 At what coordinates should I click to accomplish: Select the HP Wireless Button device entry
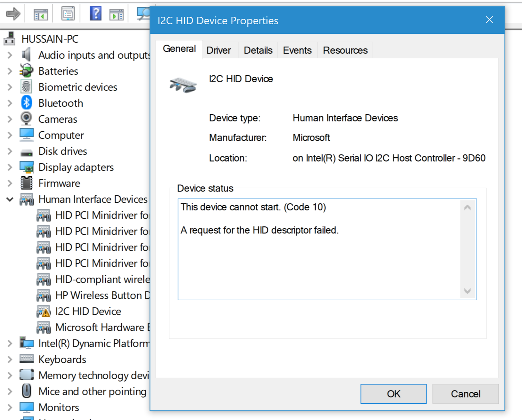(x=102, y=295)
